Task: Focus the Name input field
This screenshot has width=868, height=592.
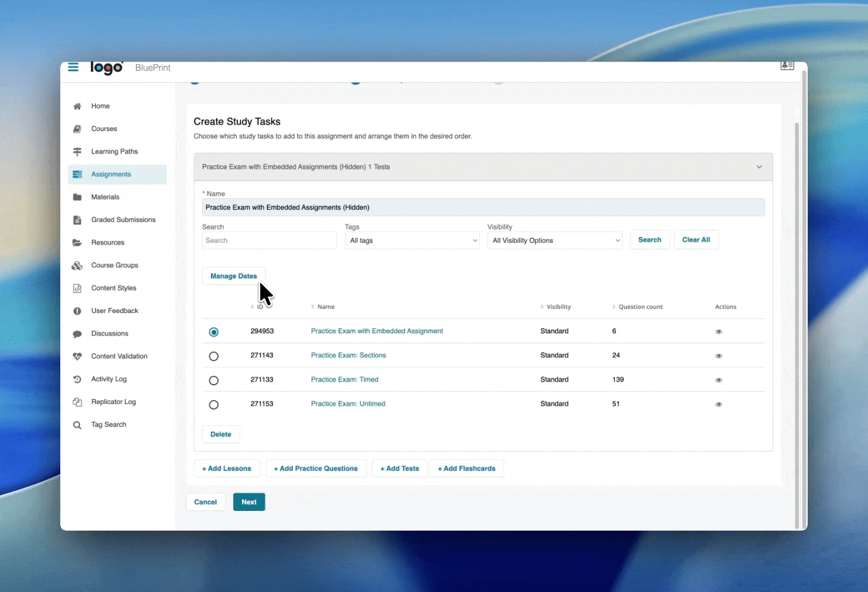Action: [x=483, y=207]
